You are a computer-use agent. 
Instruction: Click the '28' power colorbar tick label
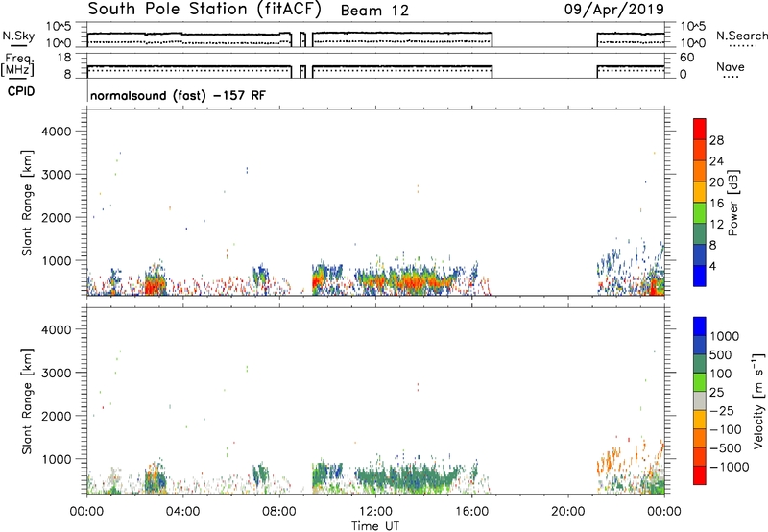click(716, 140)
